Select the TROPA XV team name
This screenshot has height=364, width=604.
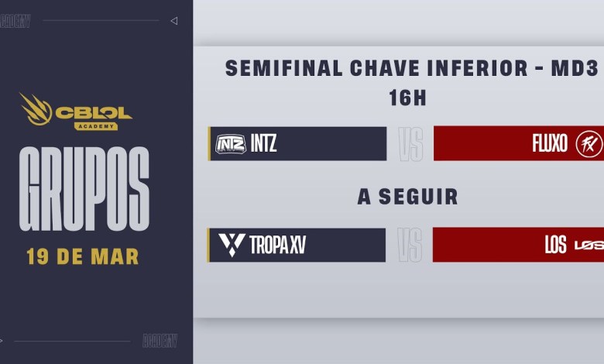(x=278, y=246)
